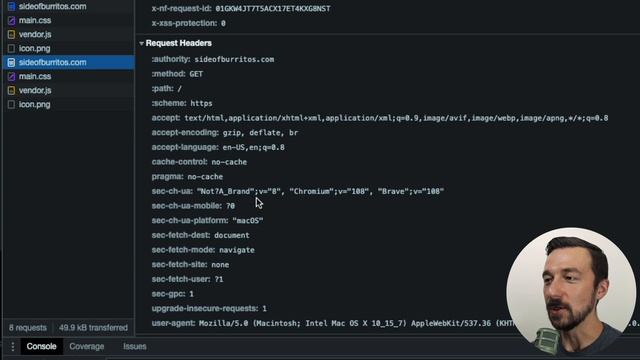Click the user-agent header value text

[355, 323]
